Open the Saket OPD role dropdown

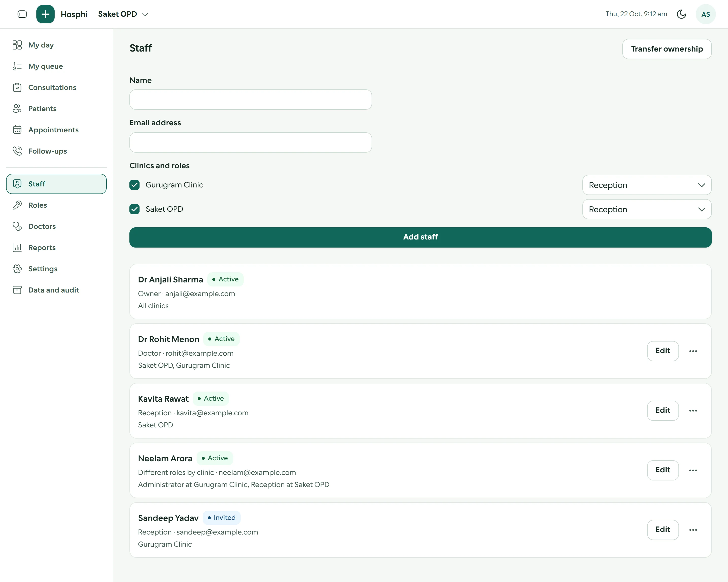647,209
